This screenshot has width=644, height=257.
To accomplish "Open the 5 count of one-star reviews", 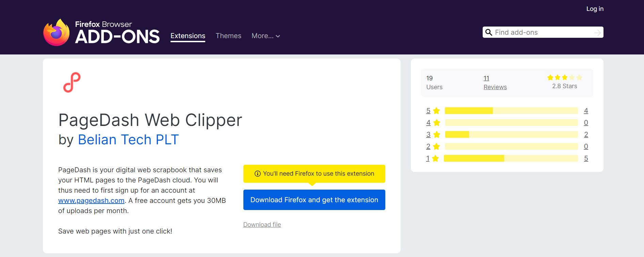I will (x=586, y=158).
